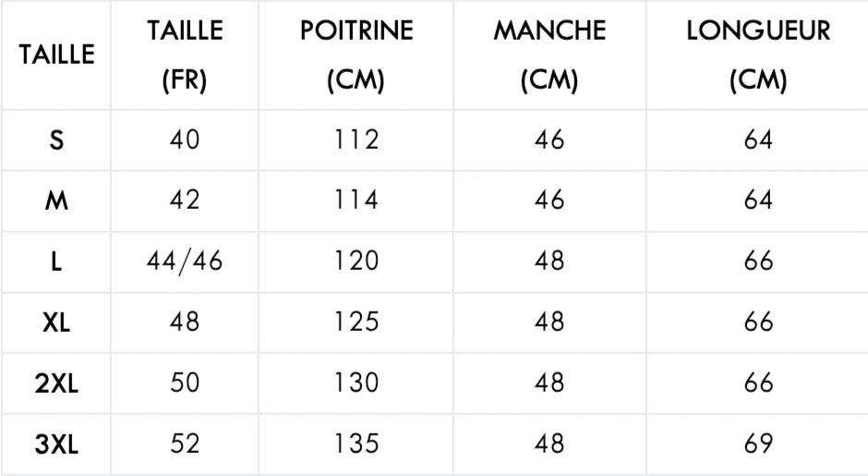Click the 44/46 French size cell
This screenshot has height=476, width=868.
click(x=185, y=262)
